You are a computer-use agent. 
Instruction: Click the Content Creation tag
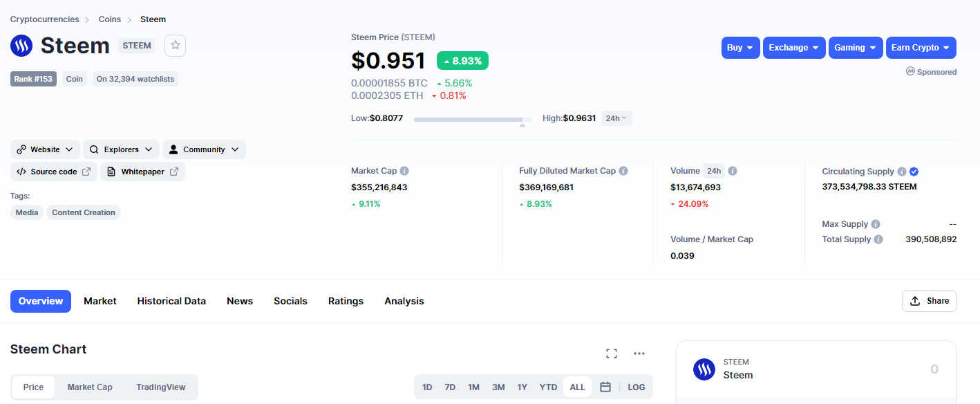pos(84,212)
